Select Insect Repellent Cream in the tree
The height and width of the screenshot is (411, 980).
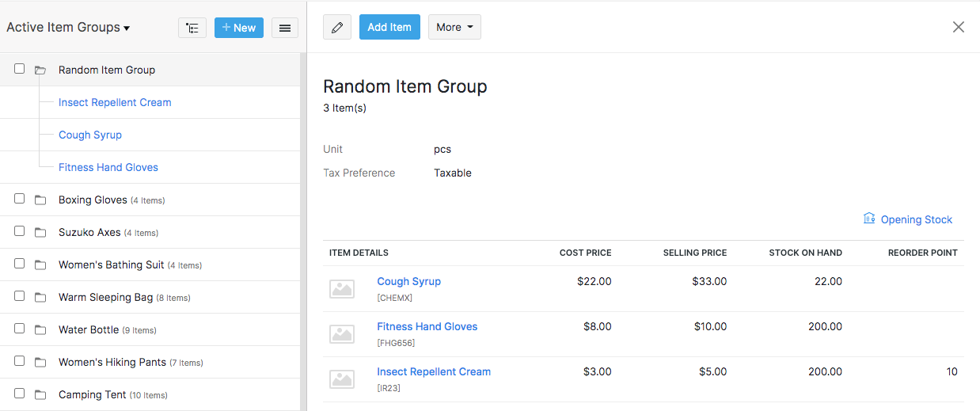coord(115,103)
